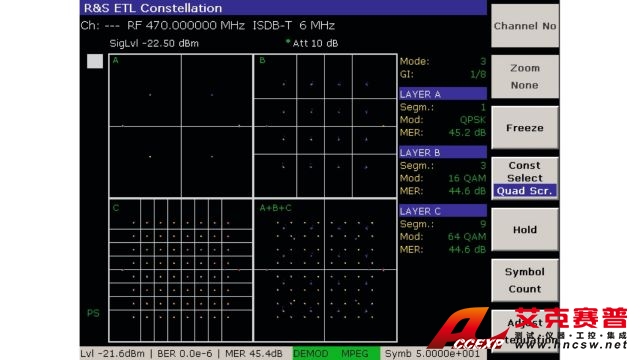The width and height of the screenshot is (640, 360).
Task: Select the Adjust Attenuation softkey
Action: coord(525,331)
